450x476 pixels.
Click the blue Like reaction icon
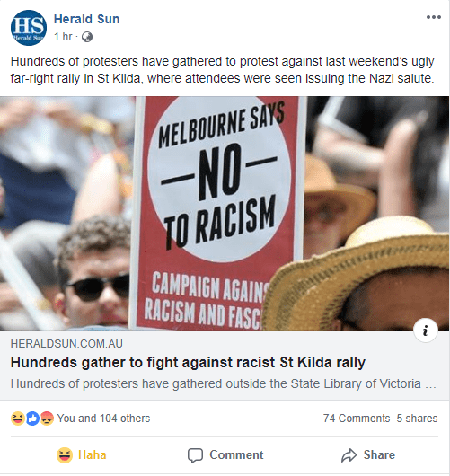(x=32, y=418)
